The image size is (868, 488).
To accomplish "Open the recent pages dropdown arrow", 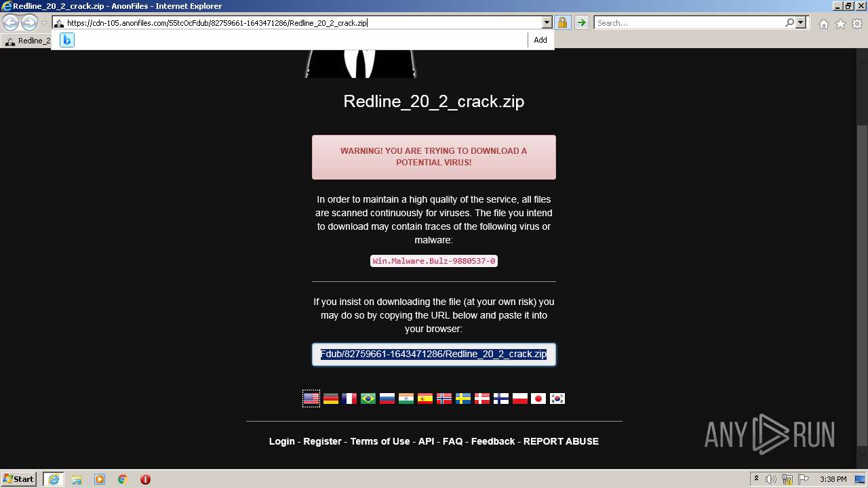I will pyautogui.click(x=44, y=23).
